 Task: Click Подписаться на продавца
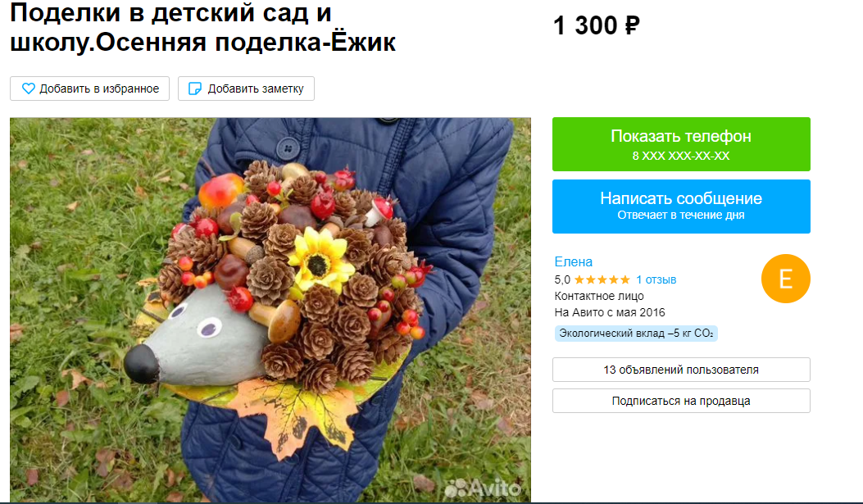681,401
